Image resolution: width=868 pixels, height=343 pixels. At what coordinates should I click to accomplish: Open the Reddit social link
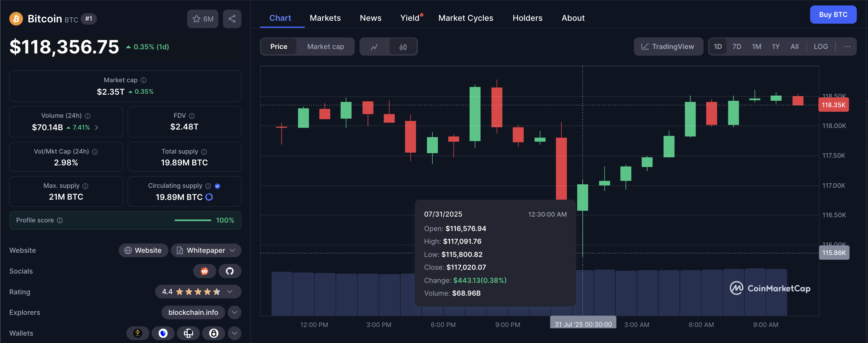204,271
